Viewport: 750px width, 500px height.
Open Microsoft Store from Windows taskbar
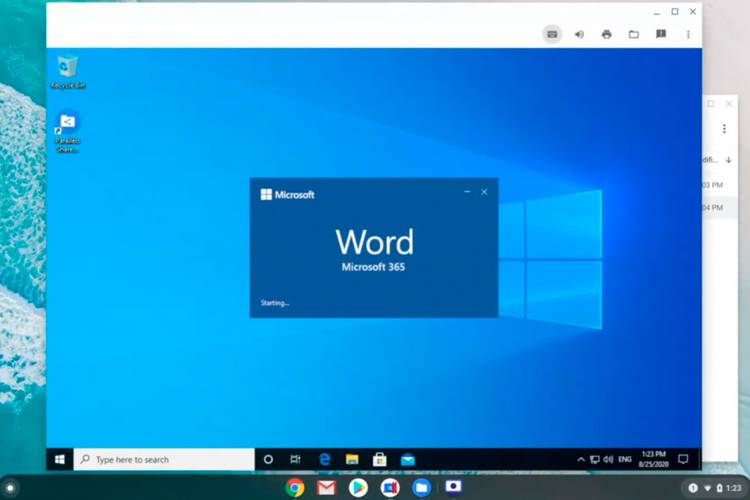coord(380,459)
